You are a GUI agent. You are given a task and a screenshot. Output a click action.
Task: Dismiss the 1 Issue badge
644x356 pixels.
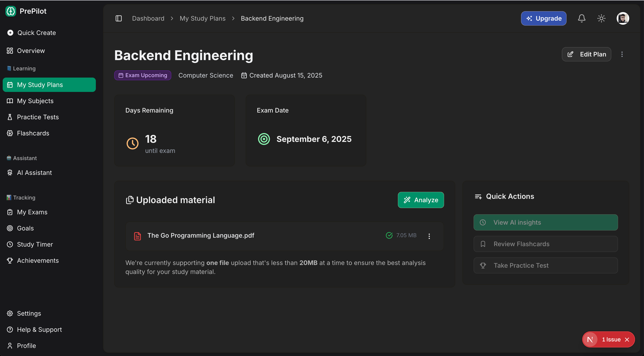(627, 339)
